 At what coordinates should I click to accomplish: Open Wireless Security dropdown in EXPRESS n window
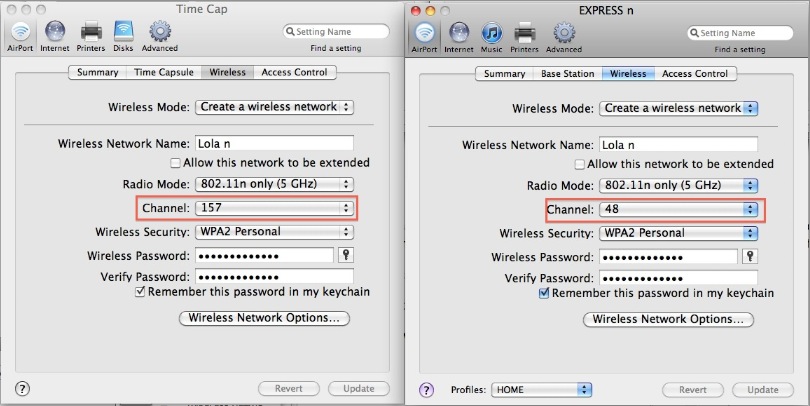pyautogui.click(x=678, y=233)
